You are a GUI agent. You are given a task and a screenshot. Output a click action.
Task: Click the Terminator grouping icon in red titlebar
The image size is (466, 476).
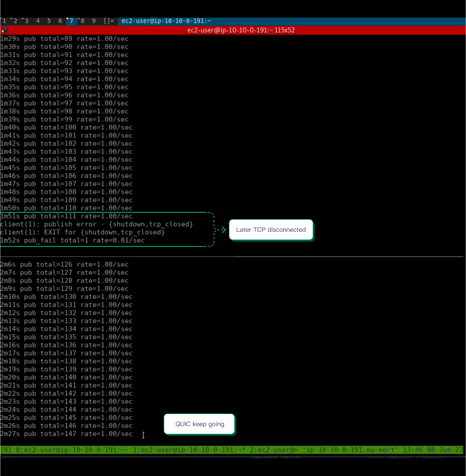tap(4, 30)
